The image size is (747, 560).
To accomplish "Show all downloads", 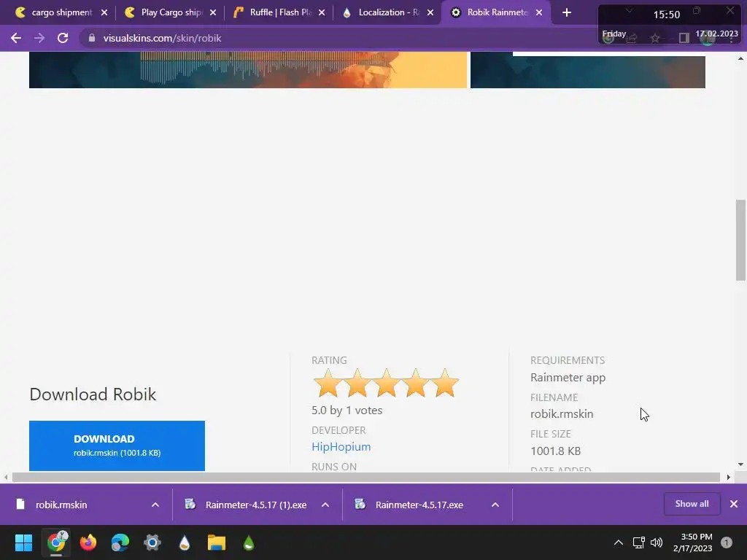I will (x=692, y=504).
